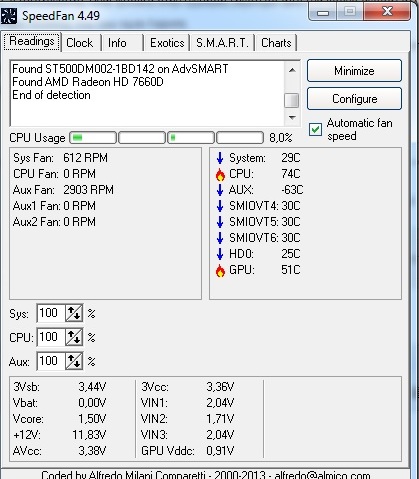Click the +12V 11,83V voltage reading
The image size is (419, 479).
pyautogui.click(x=60, y=435)
